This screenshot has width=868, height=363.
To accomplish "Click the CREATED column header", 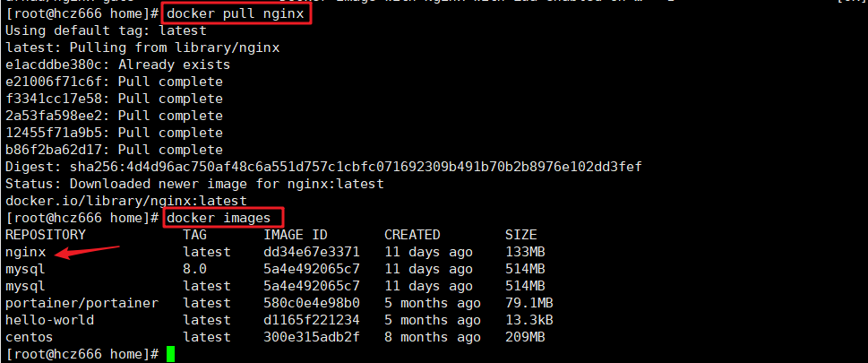I will pos(412,235).
